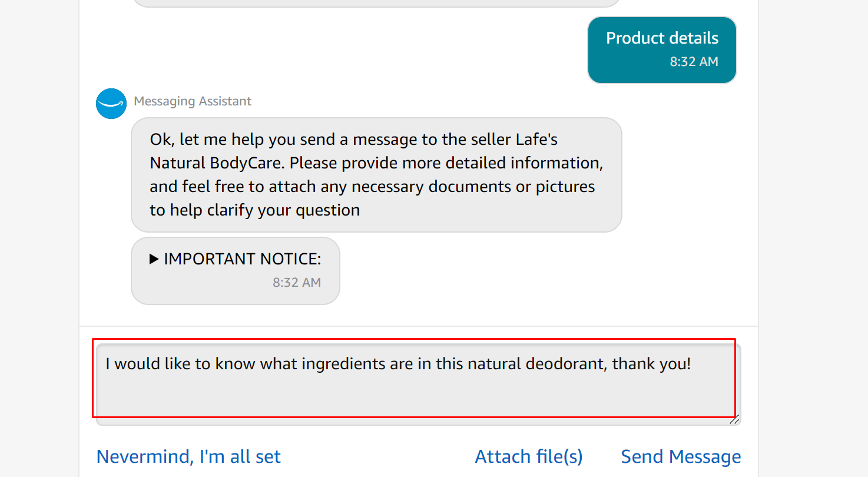868x477 pixels.
Task: Open the Attach file(s) option
Action: tap(528, 456)
